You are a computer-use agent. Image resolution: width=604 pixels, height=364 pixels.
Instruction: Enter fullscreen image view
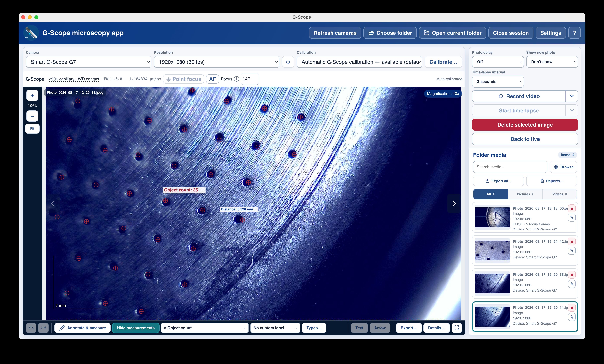(457, 328)
